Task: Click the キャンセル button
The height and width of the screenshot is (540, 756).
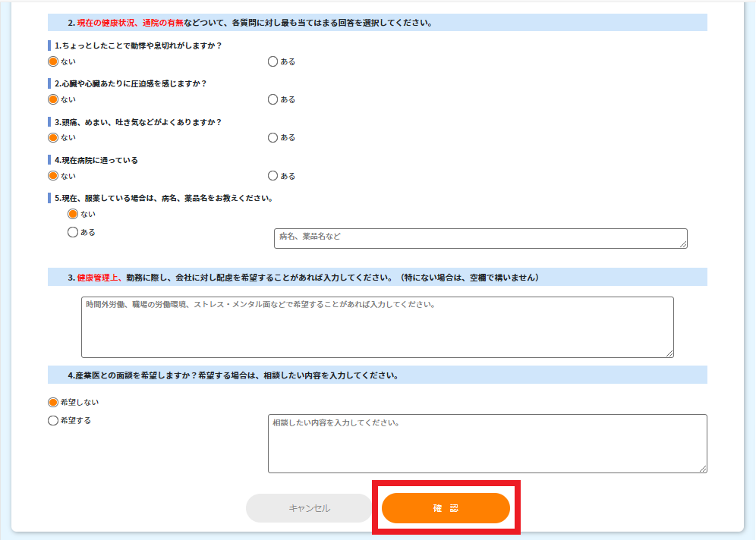Action: pyautogui.click(x=309, y=508)
